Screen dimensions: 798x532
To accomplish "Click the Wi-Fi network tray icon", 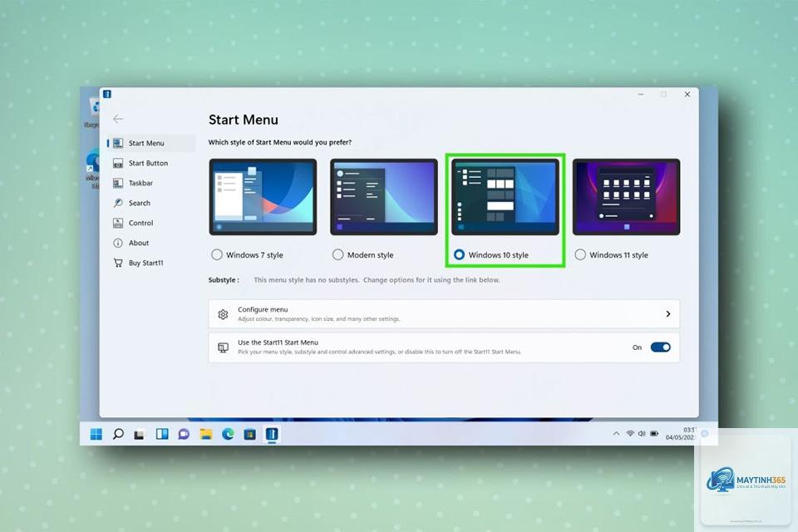I will pyautogui.click(x=630, y=434).
